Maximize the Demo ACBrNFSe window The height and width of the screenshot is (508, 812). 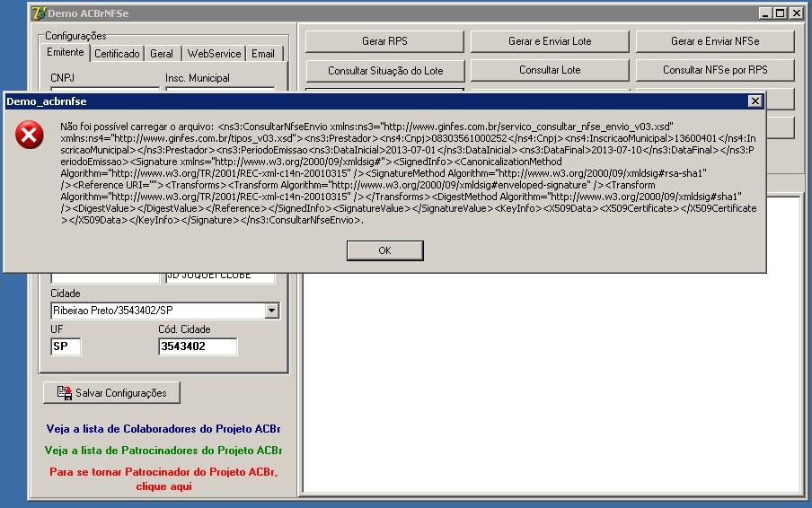tap(780, 13)
